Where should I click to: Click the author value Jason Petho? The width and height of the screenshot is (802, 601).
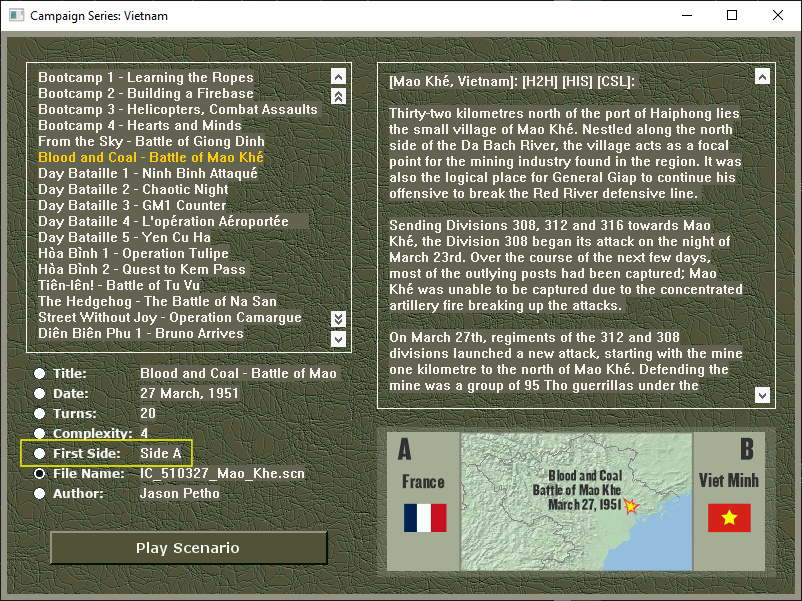[x=180, y=494]
